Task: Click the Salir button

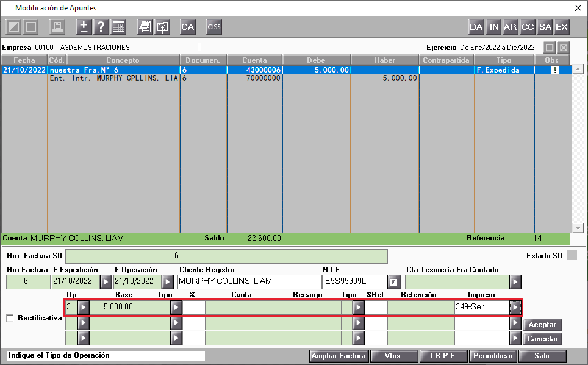Action: (542, 356)
